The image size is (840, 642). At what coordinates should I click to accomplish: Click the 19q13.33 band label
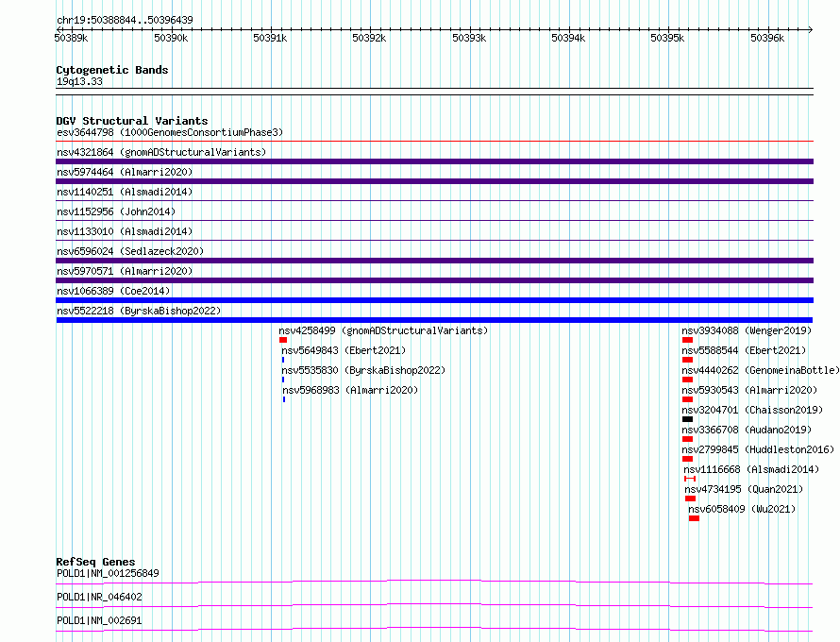[79, 81]
